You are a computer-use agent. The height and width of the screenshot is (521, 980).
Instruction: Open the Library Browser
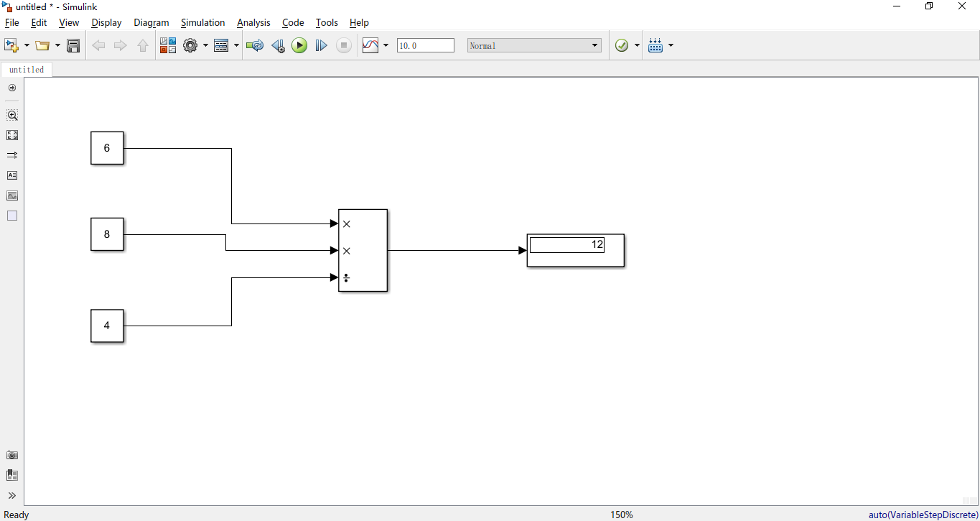[167, 46]
